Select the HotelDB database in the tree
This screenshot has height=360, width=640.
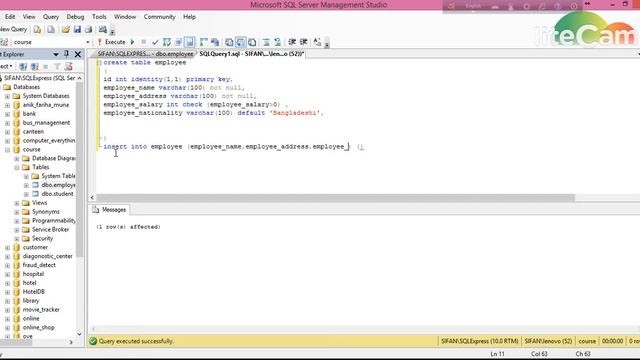point(33,292)
